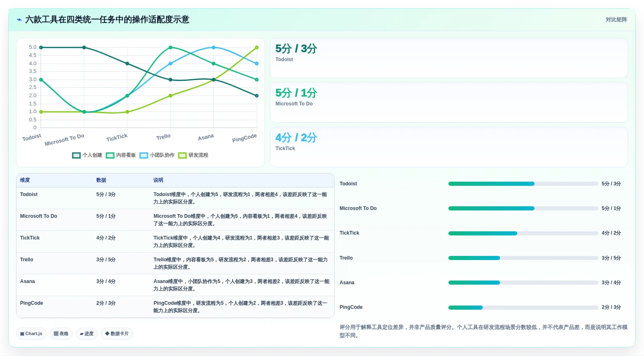Click the Asana x-axis label on chart
Screen dimensions: 644x356
click(x=206, y=137)
